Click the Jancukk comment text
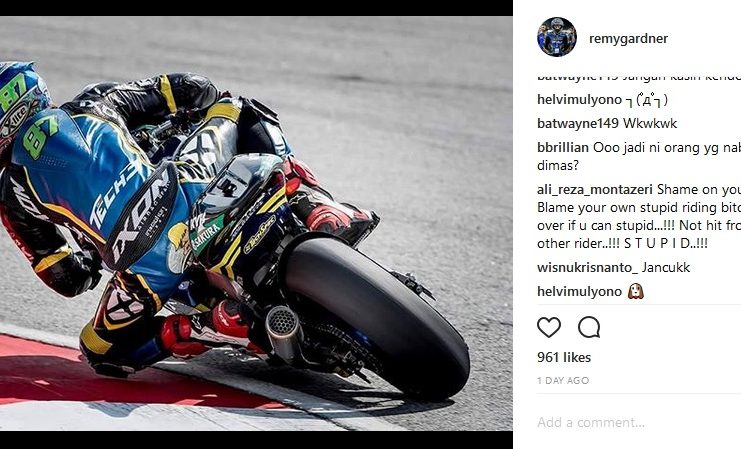This screenshot has height=449, width=741. 666,268
